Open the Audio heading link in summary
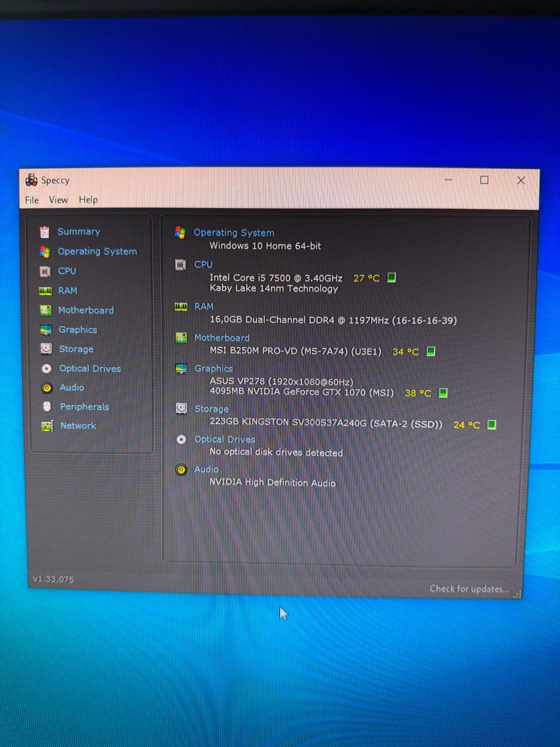The width and height of the screenshot is (560, 747). 206,469
